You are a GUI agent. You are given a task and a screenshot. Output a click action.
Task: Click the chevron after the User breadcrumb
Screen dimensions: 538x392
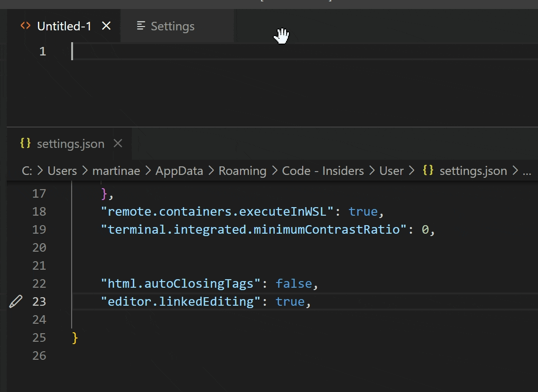(x=412, y=171)
